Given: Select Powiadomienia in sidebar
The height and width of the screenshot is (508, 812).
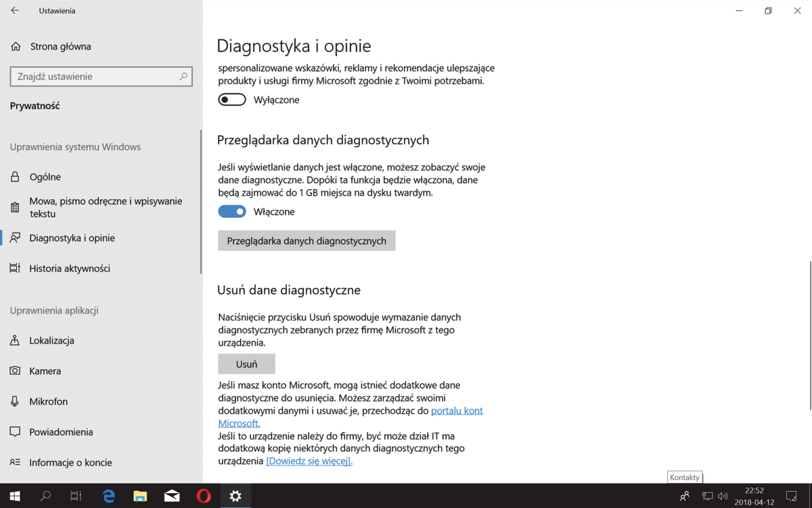Looking at the screenshot, I should [x=61, y=432].
